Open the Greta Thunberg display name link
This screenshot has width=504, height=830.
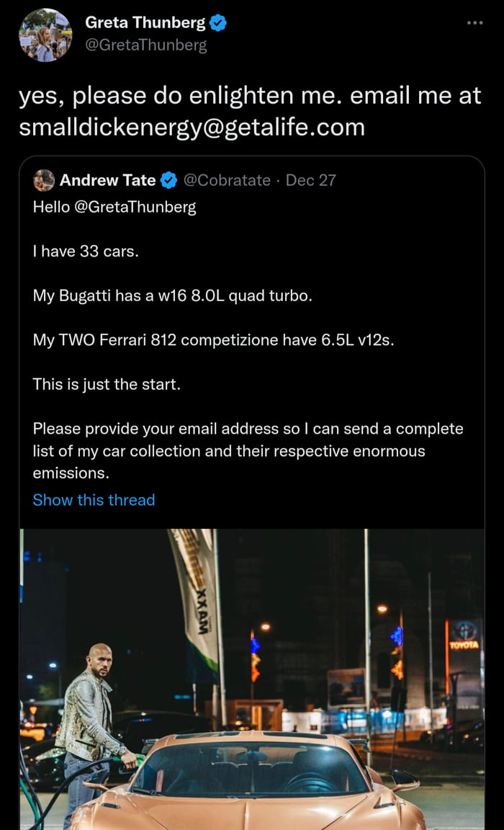145,23
